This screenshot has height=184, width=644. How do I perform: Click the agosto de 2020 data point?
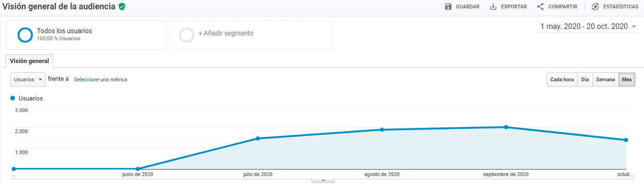(x=382, y=129)
